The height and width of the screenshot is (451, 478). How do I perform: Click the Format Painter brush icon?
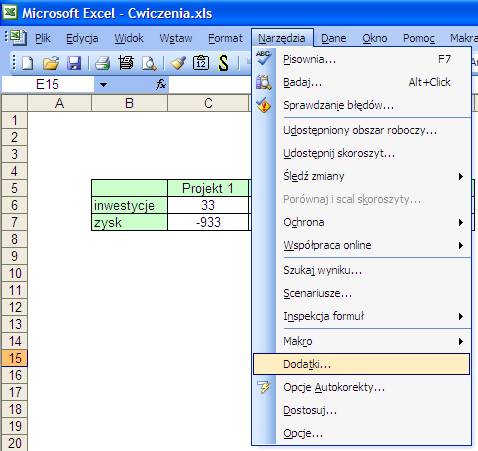pyautogui.click(x=178, y=63)
